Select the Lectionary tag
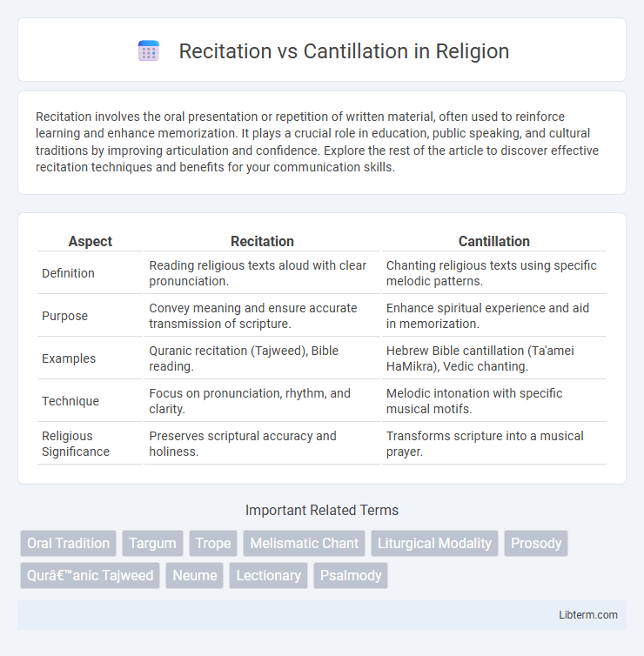Image resolution: width=644 pixels, height=656 pixels. click(x=268, y=575)
